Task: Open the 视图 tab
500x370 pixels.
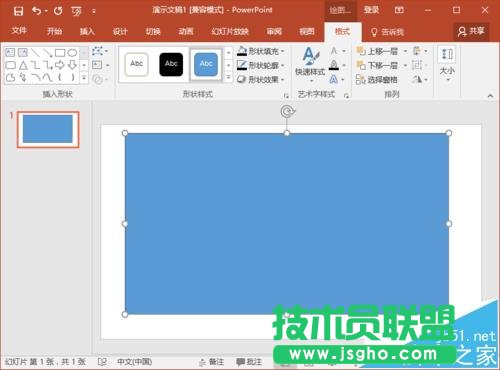Action: click(307, 31)
